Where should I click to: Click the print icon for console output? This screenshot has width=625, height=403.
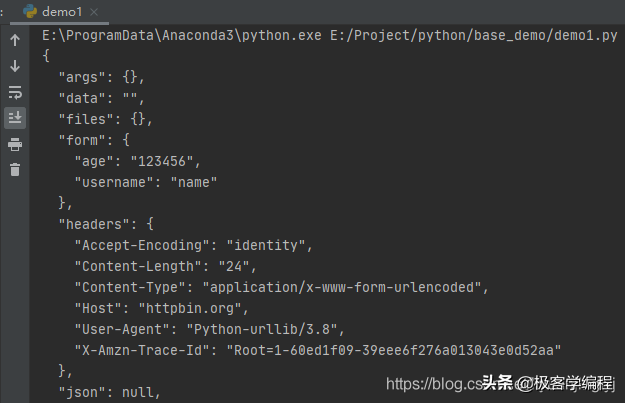tap(15, 144)
